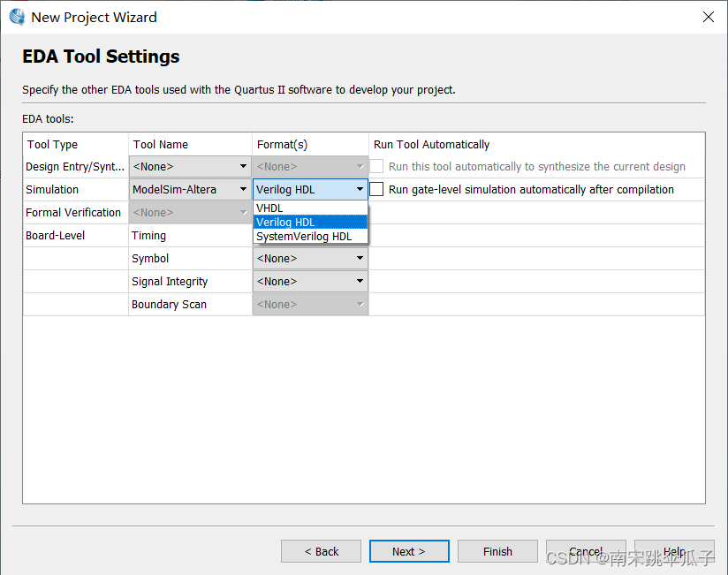Choose SystemVerilog HDL from the format list
Image resolution: width=728 pixels, height=575 pixels.
[310, 236]
